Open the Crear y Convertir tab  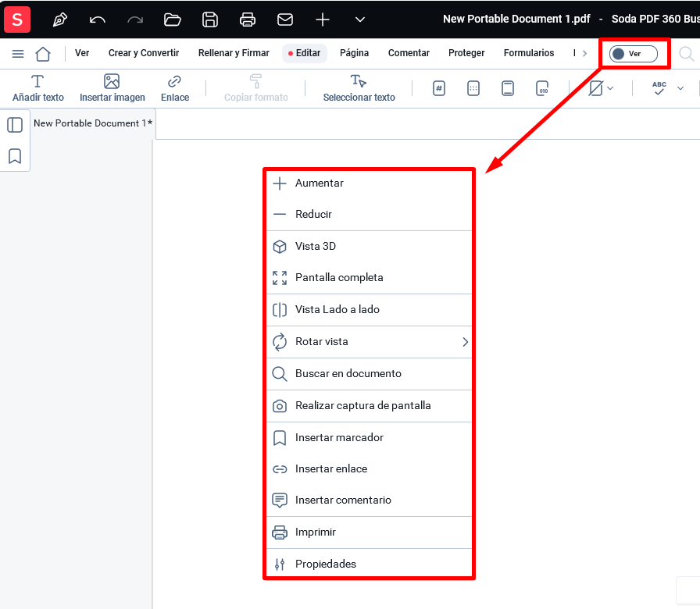pyautogui.click(x=143, y=53)
